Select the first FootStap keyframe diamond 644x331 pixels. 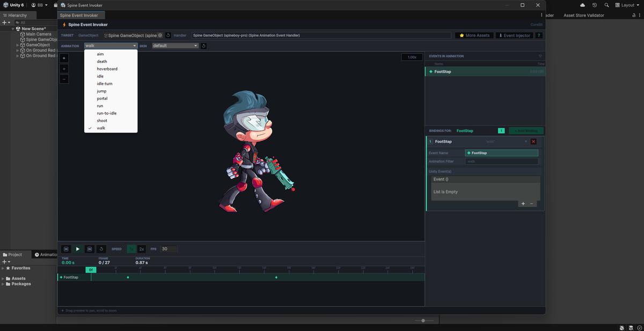(x=128, y=277)
